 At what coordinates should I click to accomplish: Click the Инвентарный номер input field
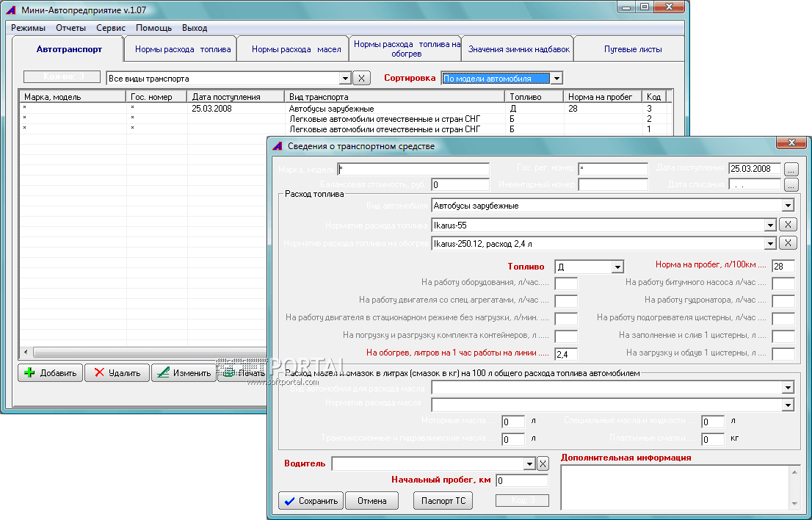pos(613,185)
